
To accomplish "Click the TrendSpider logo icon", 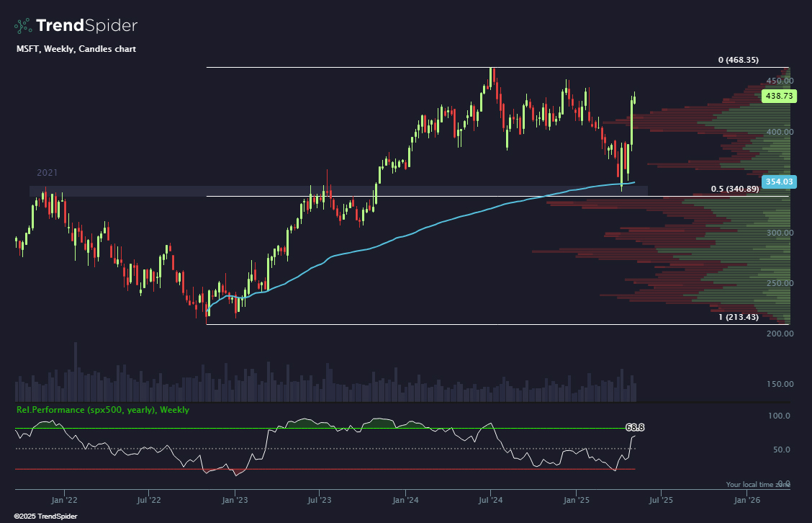I will [23, 25].
